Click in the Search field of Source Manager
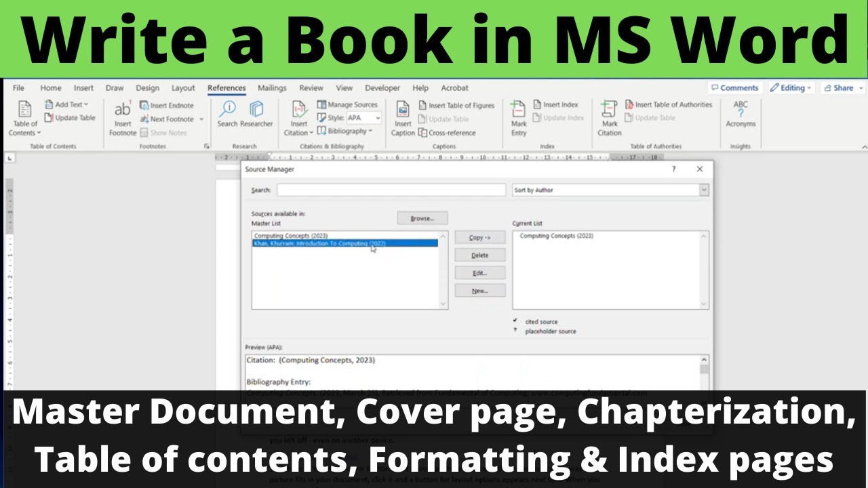Viewport: 868px width, 488px height. 391,190
